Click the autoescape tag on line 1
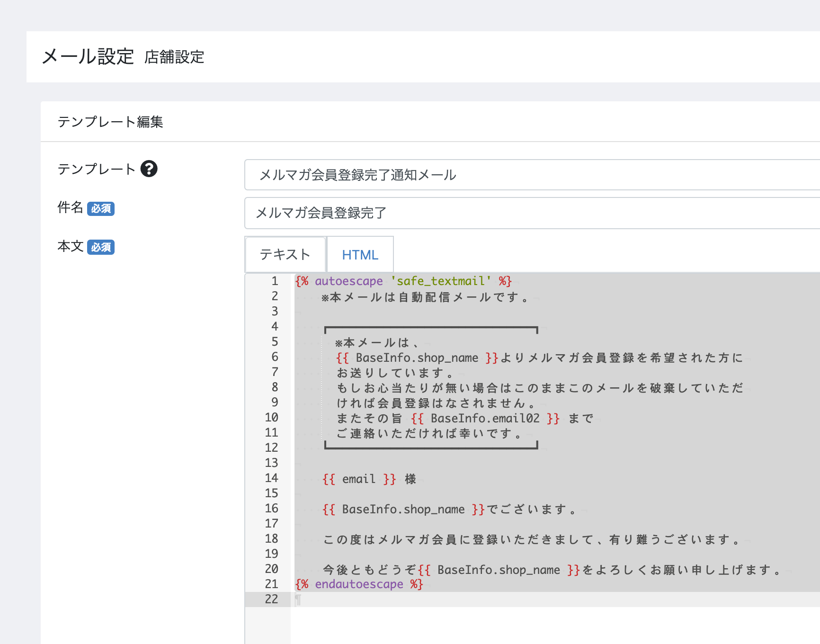The image size is (820, 644). [348, 281]
